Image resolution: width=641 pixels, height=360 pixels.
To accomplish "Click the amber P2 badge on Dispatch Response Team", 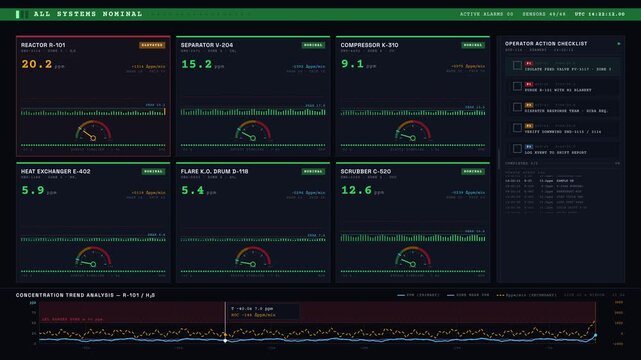I will tap(529, 105).
